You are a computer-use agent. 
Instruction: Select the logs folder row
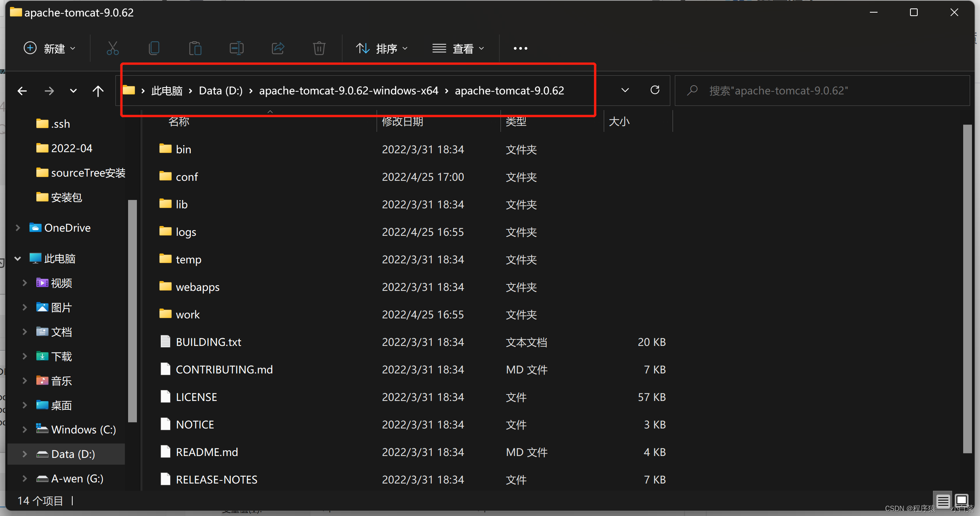point(413,232)
